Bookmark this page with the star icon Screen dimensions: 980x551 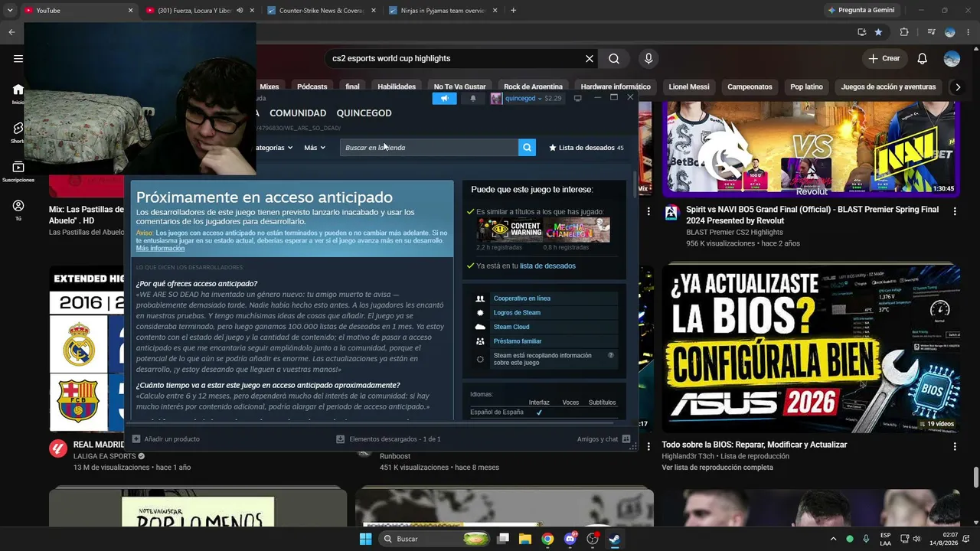point(878,32)
